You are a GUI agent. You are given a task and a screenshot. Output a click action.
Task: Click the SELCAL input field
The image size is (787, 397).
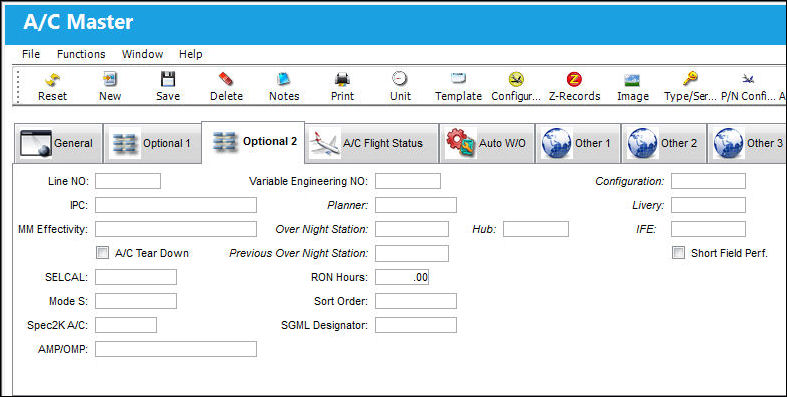point(136,277)
